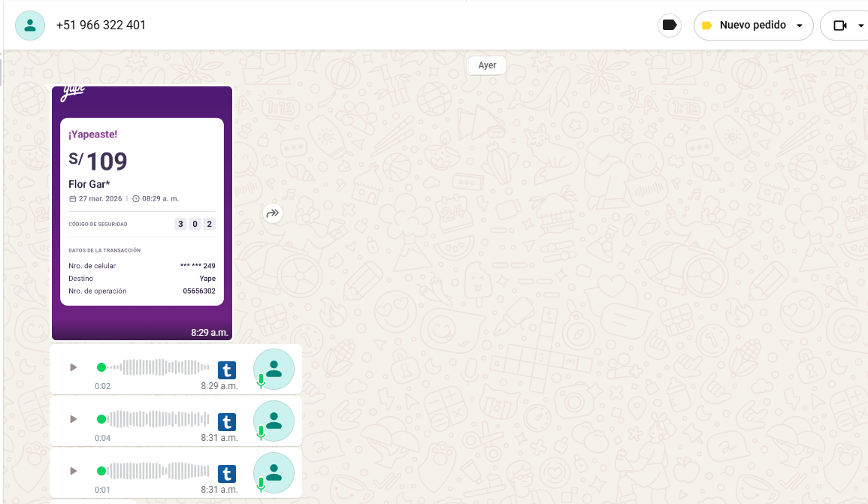The height and width of the screenshot is (504, 868).
Task: Open contact info for +51 966 322 401
Action: click(x=101, y=26)
